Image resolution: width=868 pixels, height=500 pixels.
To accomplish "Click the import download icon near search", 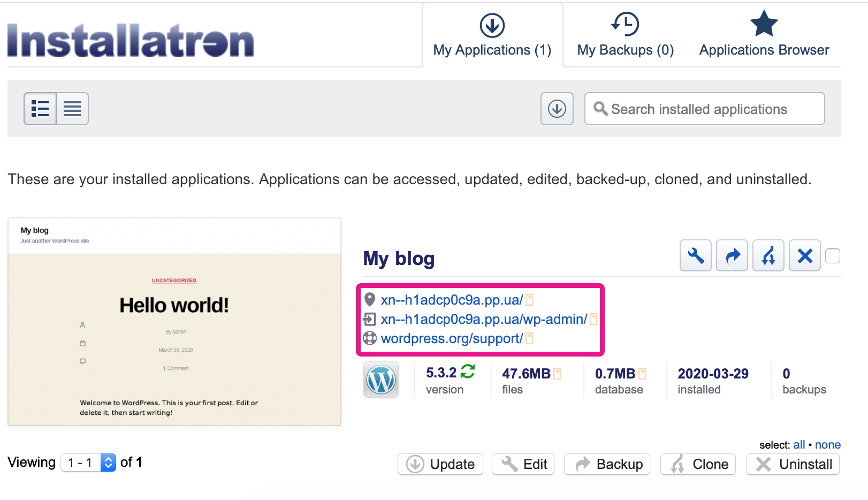I will coord(557,109).
